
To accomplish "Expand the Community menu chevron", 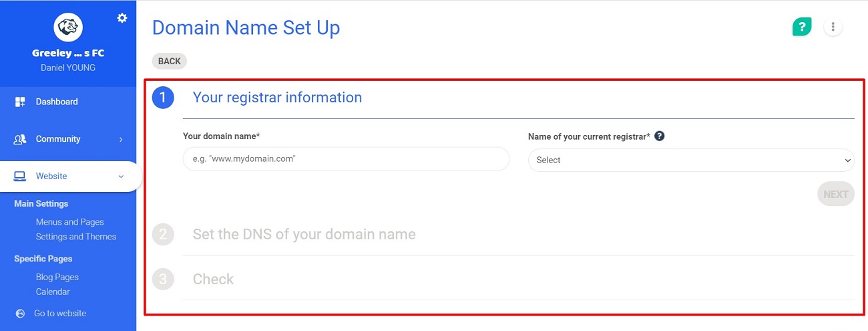I will pos(121,139).
